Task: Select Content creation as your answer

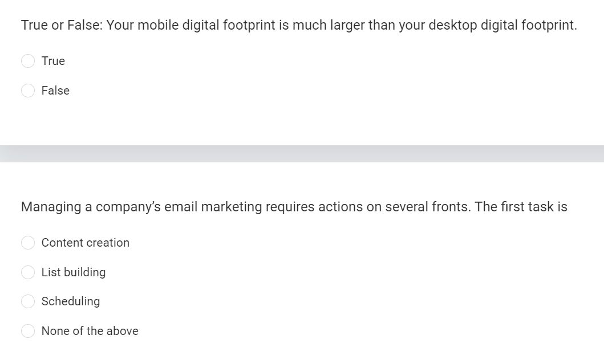Action: [x=28, y=243]
